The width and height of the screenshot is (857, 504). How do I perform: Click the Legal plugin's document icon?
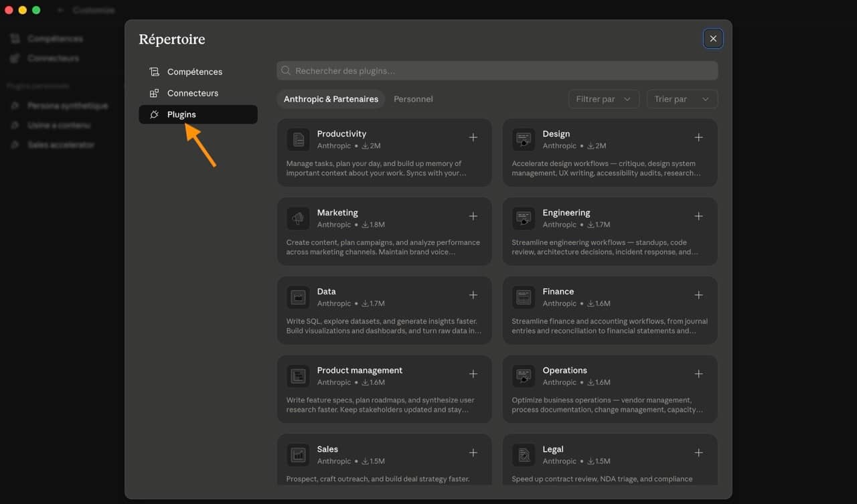pyautogui.click(x=524, y=455)
